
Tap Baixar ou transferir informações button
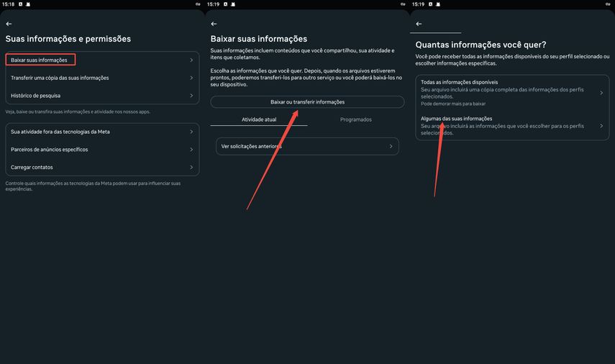(307, 101)
